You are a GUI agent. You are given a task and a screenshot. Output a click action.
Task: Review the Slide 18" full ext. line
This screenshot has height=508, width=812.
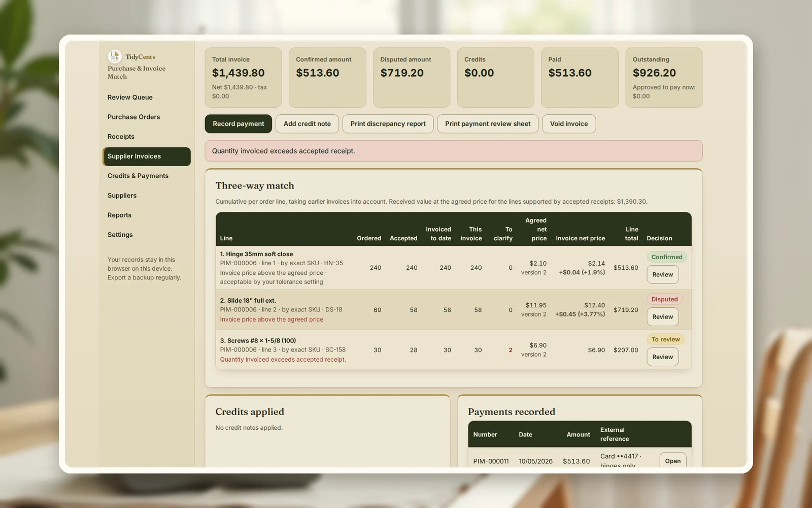pyautogui.click(x=662, y=316)
